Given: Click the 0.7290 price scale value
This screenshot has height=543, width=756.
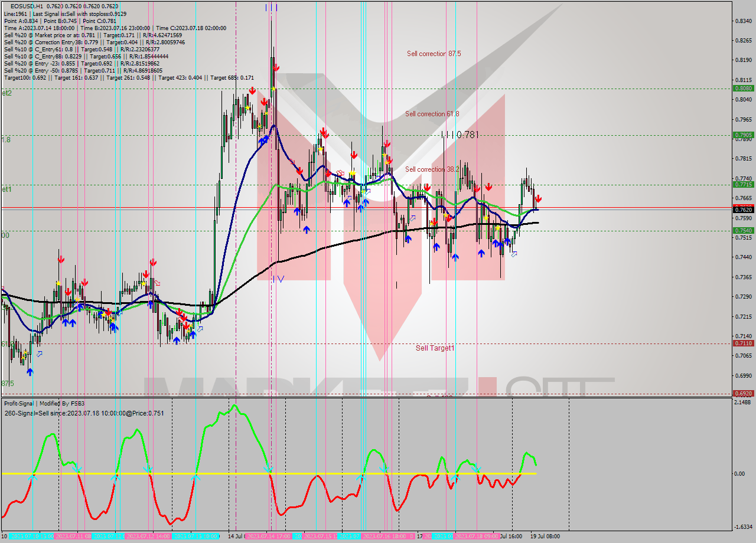Looking at the screenshot, I should 743,297.
